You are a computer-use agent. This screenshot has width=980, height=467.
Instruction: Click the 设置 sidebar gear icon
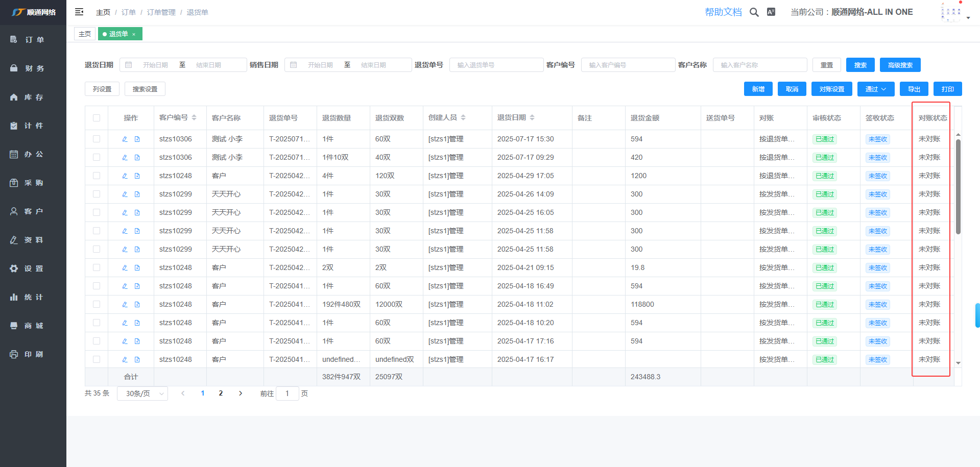coord(14,268)
